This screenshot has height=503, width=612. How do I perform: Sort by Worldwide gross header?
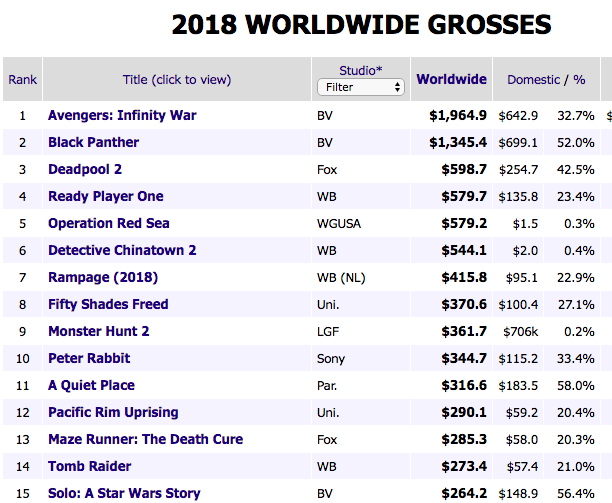pos(452,79)
